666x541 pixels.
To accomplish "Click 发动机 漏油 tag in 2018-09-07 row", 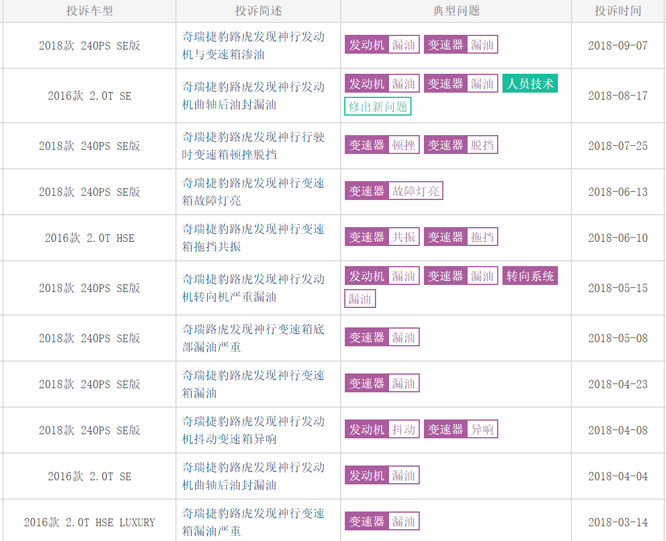I will click(x=382, y=45).
